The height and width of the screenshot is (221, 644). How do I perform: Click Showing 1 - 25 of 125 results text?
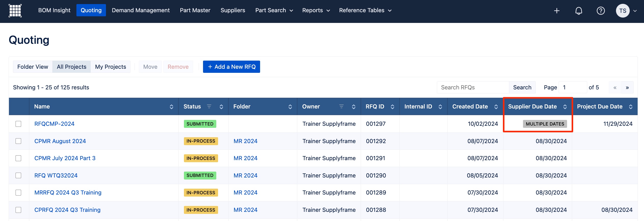coord(51,87)
